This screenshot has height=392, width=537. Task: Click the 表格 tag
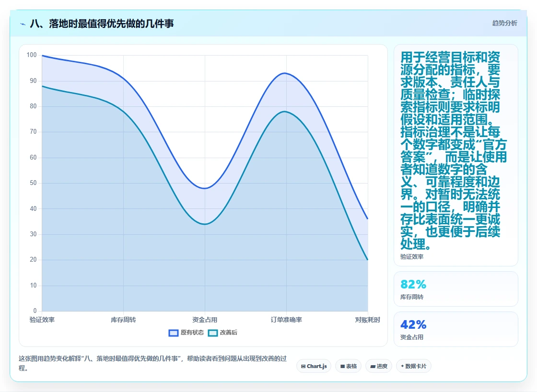348,366
